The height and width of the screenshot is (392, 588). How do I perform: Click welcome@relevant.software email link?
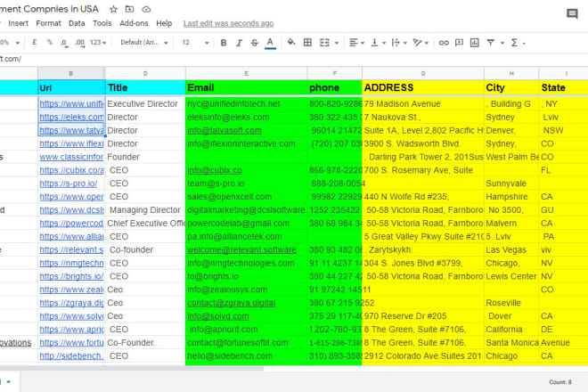tap(241, 249)
